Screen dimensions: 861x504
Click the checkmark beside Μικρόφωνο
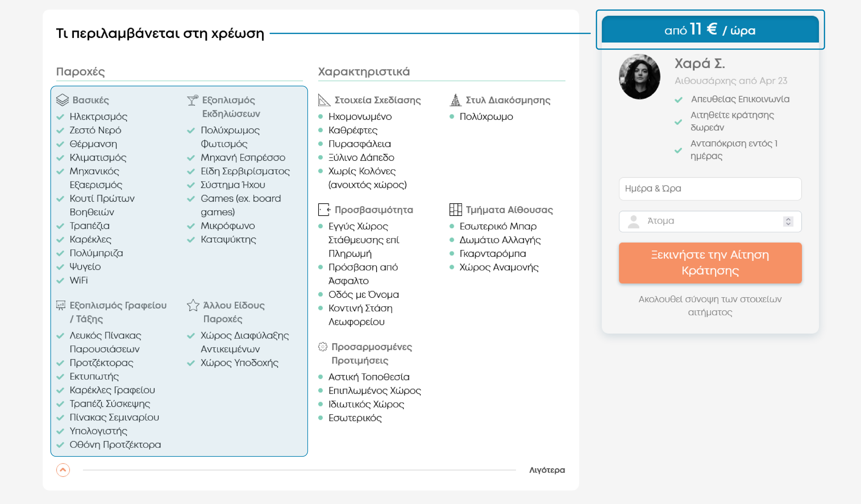pyautogui.click(x=191, y=226)
